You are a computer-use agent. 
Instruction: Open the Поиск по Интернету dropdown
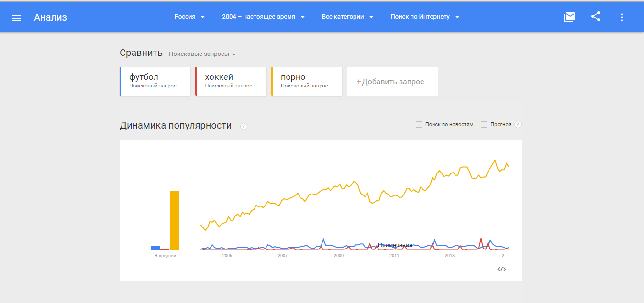coord(425,17)
